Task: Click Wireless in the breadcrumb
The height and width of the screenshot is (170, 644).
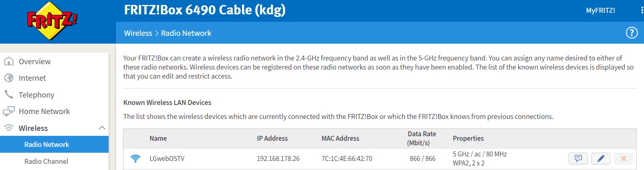Action: [x=138, y=33]
